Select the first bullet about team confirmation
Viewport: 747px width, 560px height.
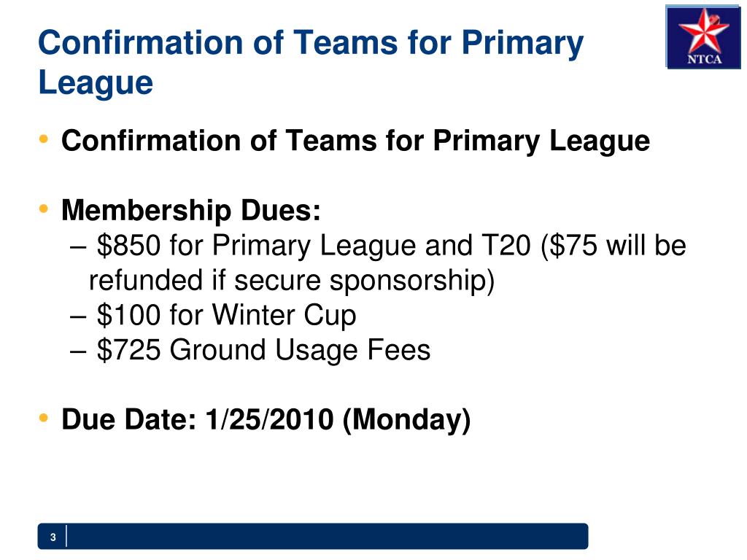pos(355,141)
